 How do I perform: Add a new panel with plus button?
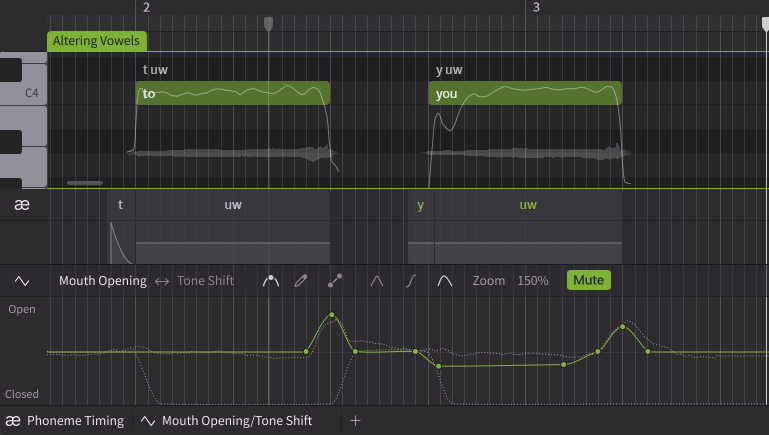pyautogui.click(x=356, y=421)
